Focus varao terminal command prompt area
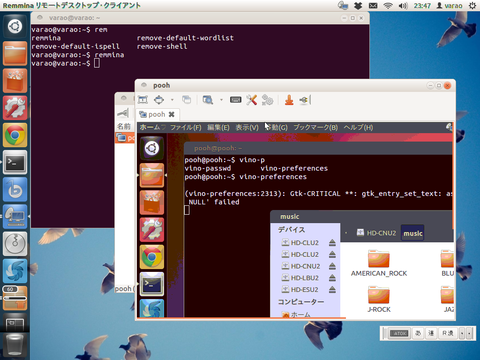 pos(97,63)
